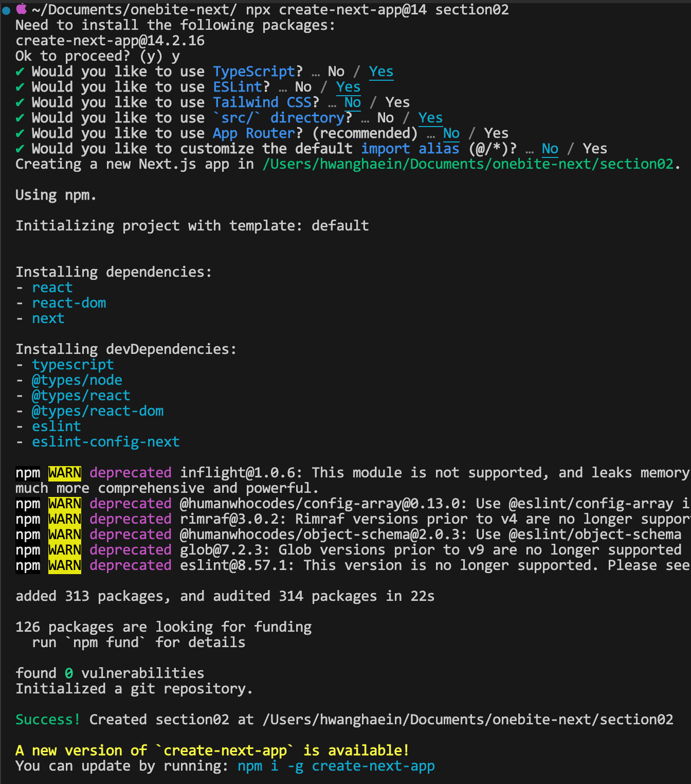Click the WARN badge on inflight@1.0.6 line
This screenshot has height=784, width=691.
(65, 473)
